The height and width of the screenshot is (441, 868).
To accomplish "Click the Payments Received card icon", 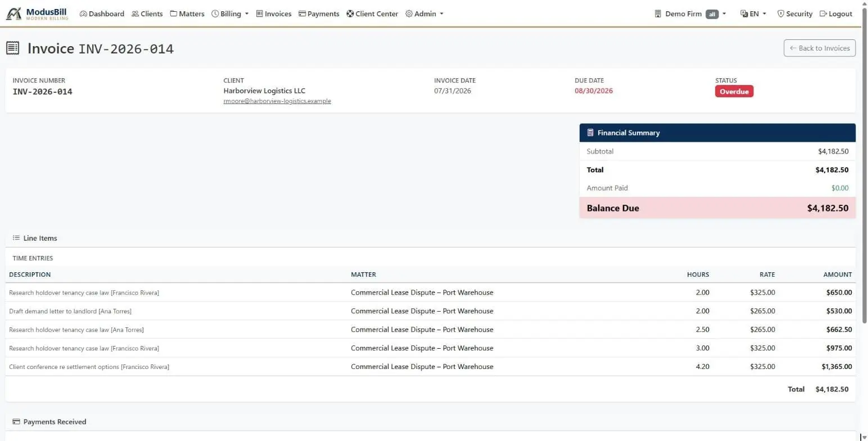I will 16,422.
